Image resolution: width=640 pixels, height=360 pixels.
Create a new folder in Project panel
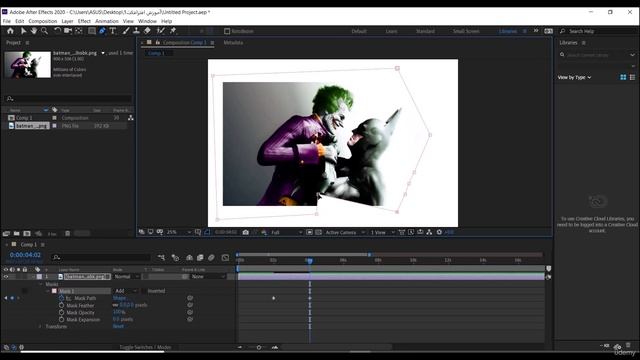(x=16, y=233)
